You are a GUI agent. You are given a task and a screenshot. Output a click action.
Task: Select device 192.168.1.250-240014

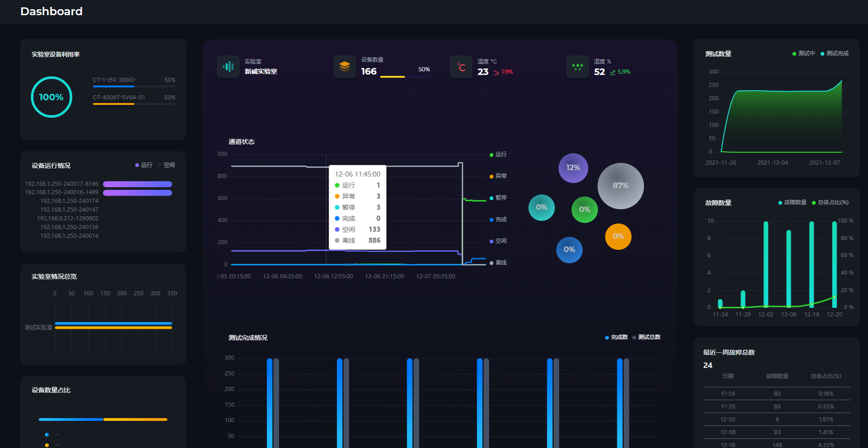pyautogui.click(x=69, y=236)
